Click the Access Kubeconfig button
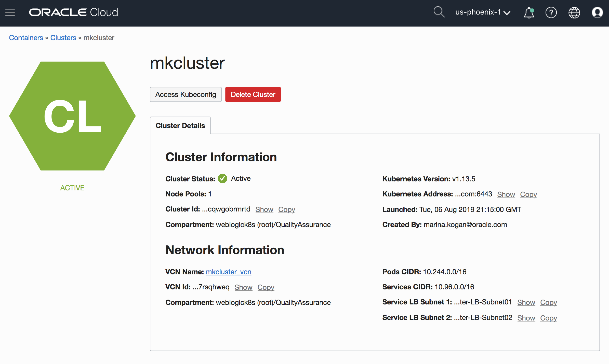This screenshot has width=609, height=364. coord(186,94)
